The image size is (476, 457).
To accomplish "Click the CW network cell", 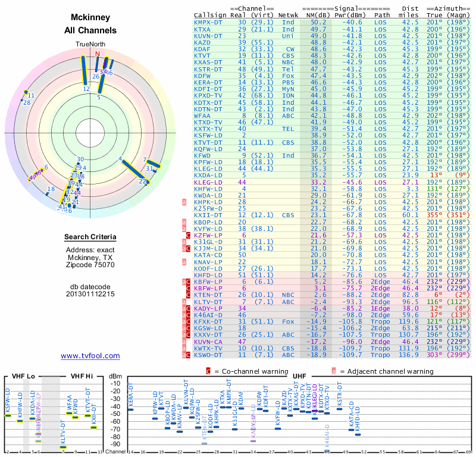I will pos(290,49).
